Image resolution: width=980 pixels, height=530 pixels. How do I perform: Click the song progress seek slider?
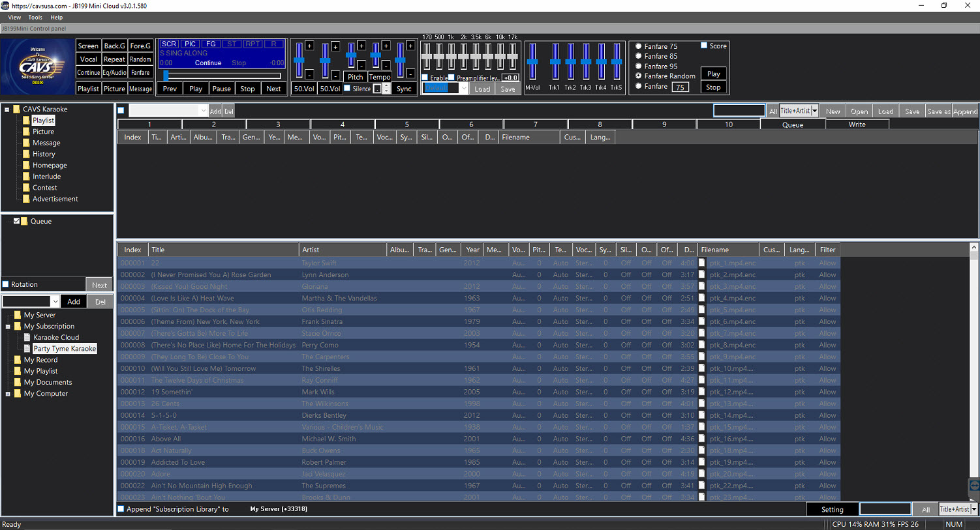click(x=222, y=76)
